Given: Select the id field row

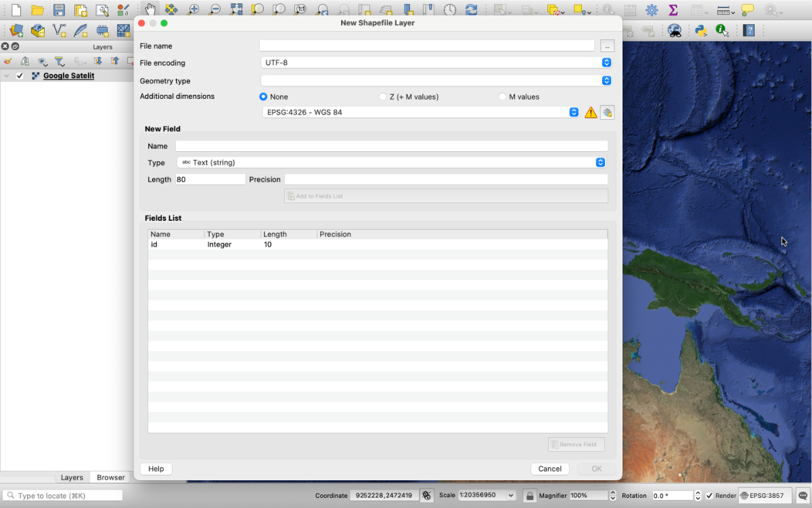Looking at the screenshot, I should click(x=378, y=245).
